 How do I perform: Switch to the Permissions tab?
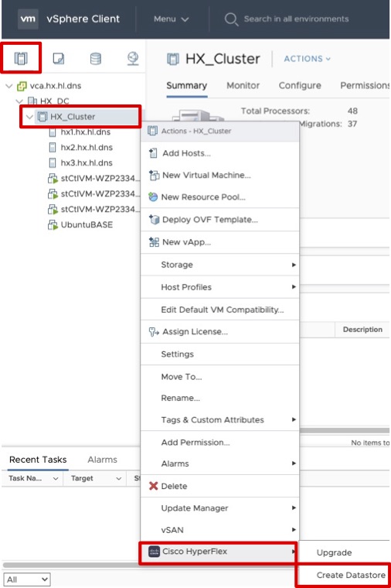pyautogui.click(x=365, y=86)
